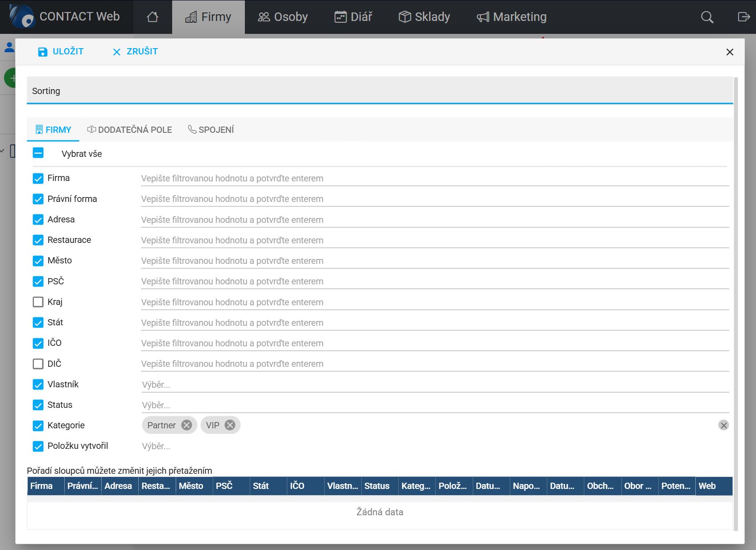The image size is (756, 550).
Task: Switch to the SPOJENÍ tab
Action: point(211,129)
